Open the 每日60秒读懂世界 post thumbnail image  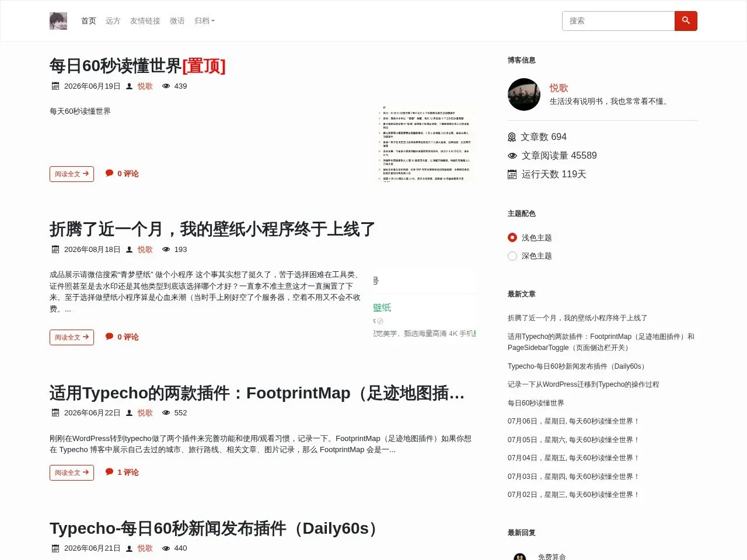click(425, 143)
